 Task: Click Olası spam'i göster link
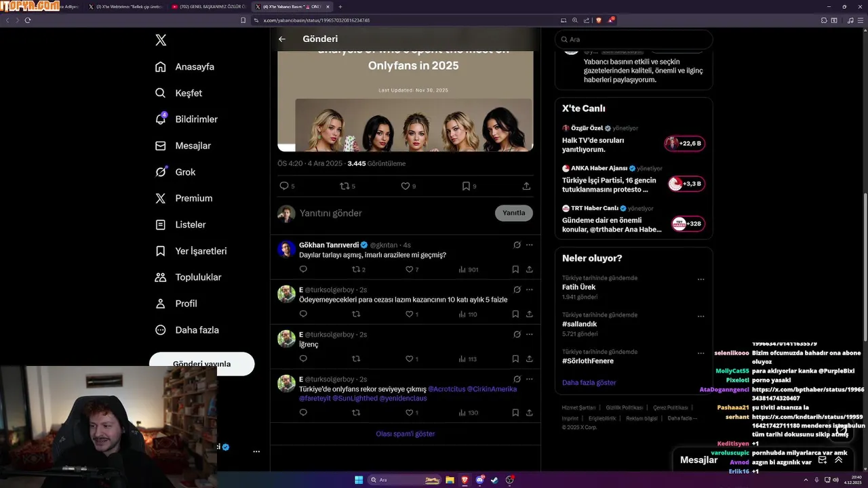(406, 434)
